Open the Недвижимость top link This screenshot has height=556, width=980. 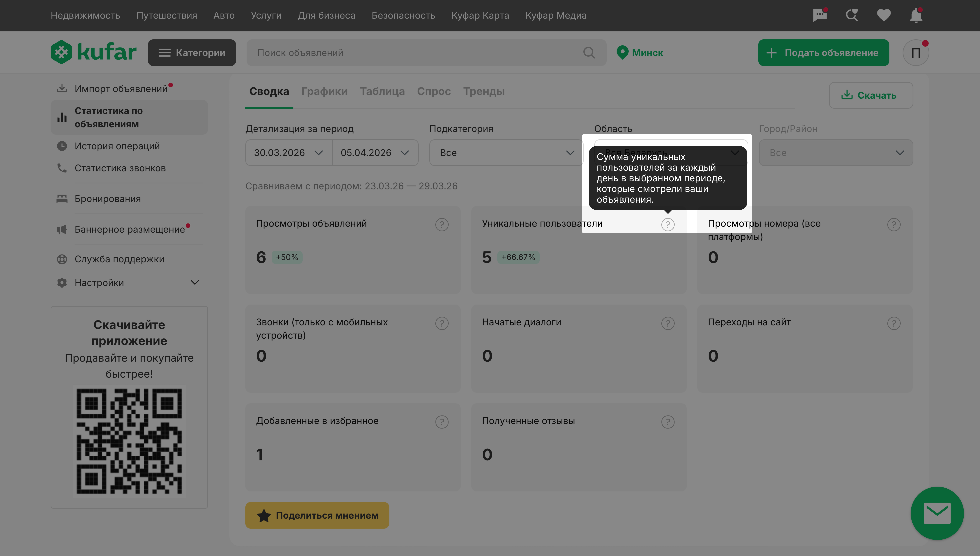click(86, 15)
